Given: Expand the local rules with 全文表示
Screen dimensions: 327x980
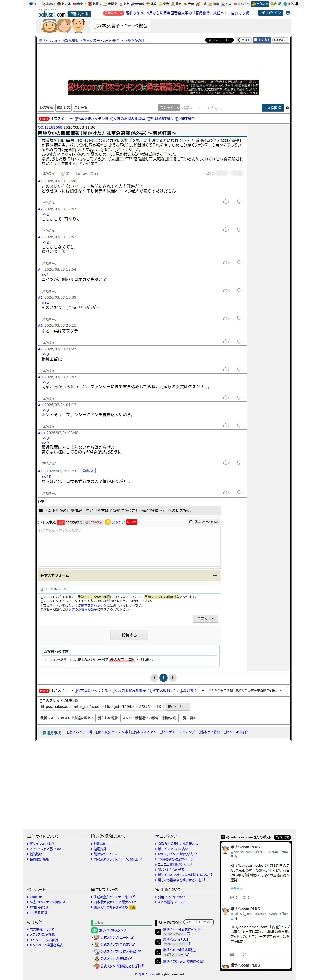Looking at the screenshot, I should 205,618.
